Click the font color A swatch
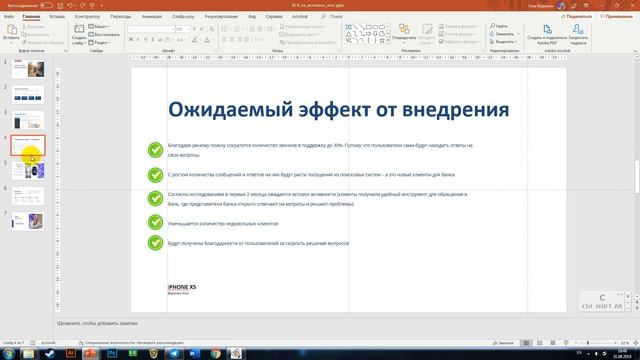Viewport: 640px width, 360px height. [207, 40]
